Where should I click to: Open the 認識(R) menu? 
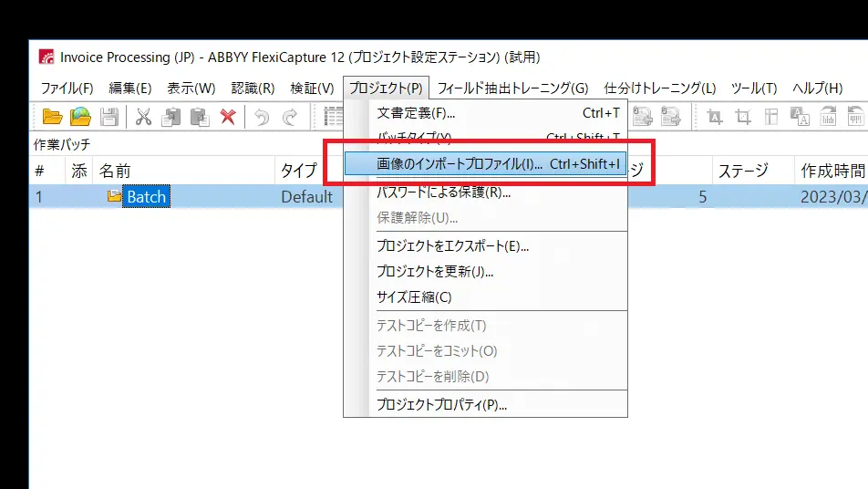click(x=253, y=88)
